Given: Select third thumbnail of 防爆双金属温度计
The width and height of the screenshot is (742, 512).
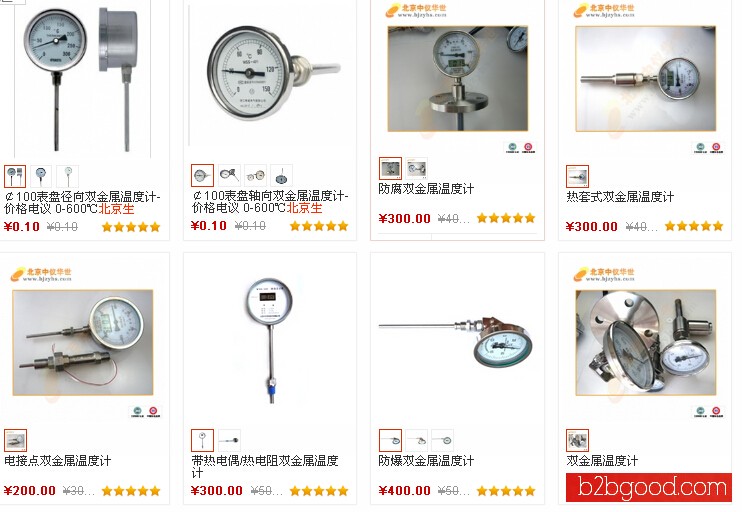Looking at the screenshot, I should coord(442,441).
